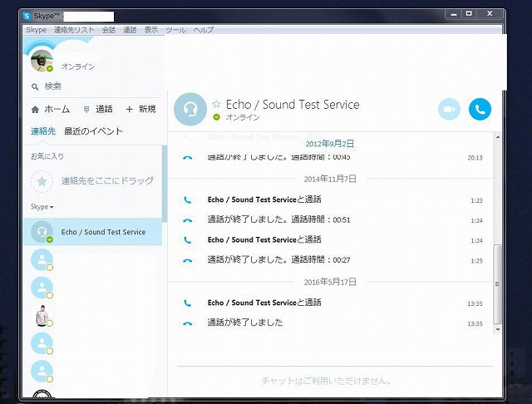Click the conversation history scrollbar
Viewport: 532px width, 404px height.
[498, 283]
